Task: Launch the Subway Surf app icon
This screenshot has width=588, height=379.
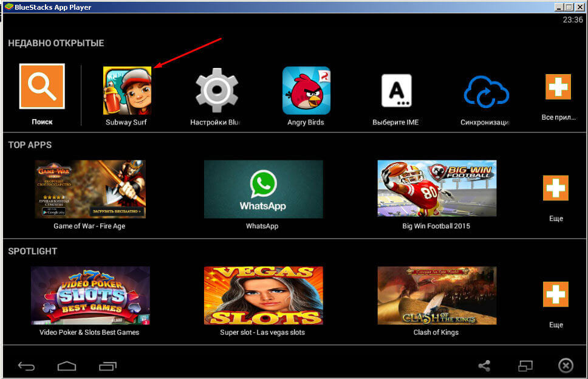Action: tap(127, 90)
